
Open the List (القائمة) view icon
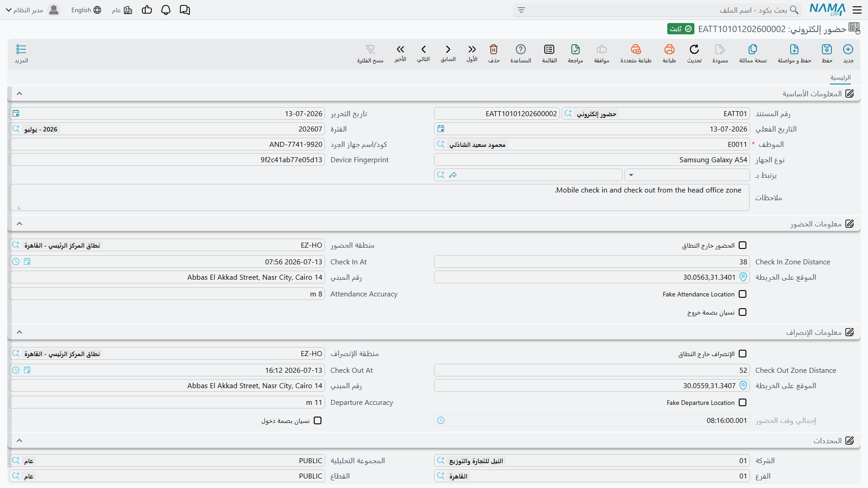click(x=549, y=49)
